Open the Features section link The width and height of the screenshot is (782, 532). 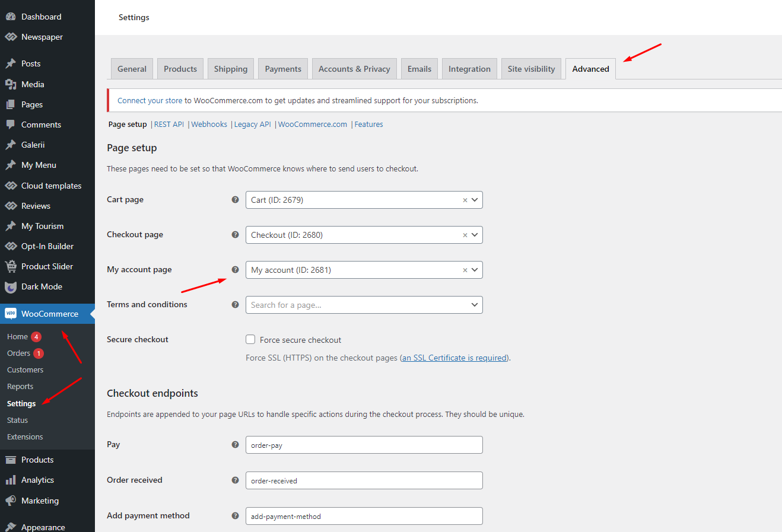coord(368,125)
